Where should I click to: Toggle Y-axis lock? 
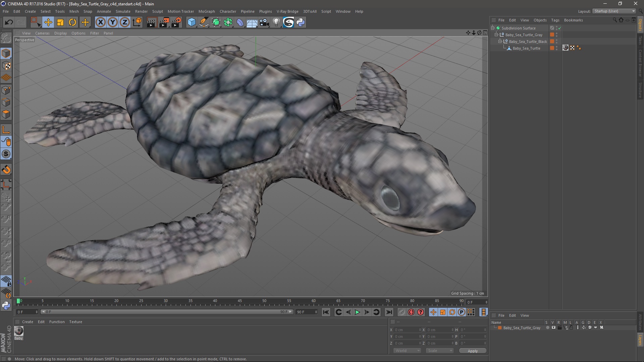point(112,22)
